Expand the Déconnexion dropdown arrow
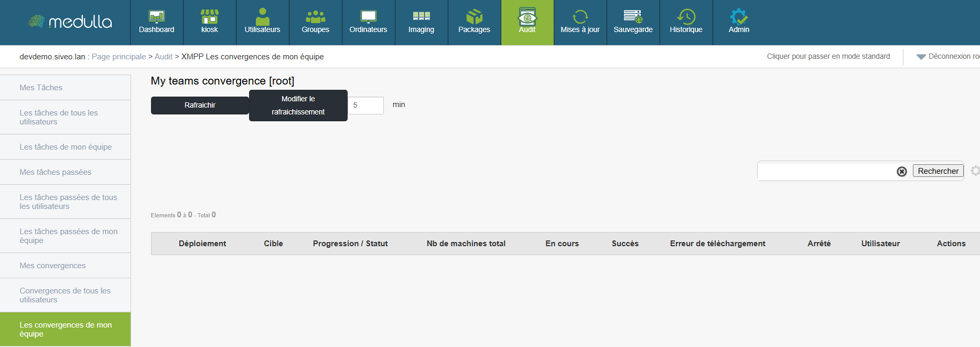Image resolution: width=980 pixels, height=347 pixels. [921, 57]
